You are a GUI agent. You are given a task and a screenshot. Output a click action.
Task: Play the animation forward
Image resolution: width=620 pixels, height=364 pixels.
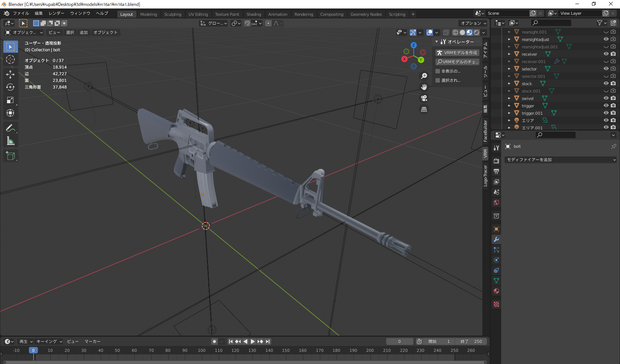(x=253, y=341)
